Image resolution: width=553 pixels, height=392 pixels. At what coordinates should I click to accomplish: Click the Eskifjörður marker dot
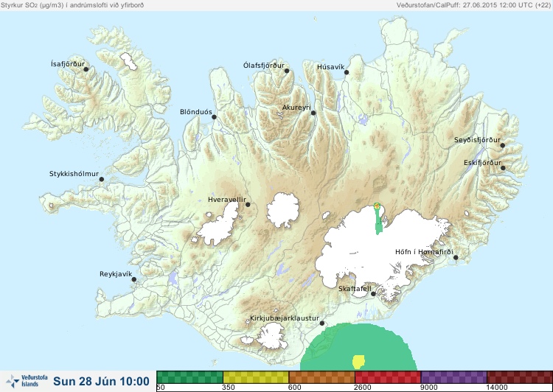click(x=503, y=168)
